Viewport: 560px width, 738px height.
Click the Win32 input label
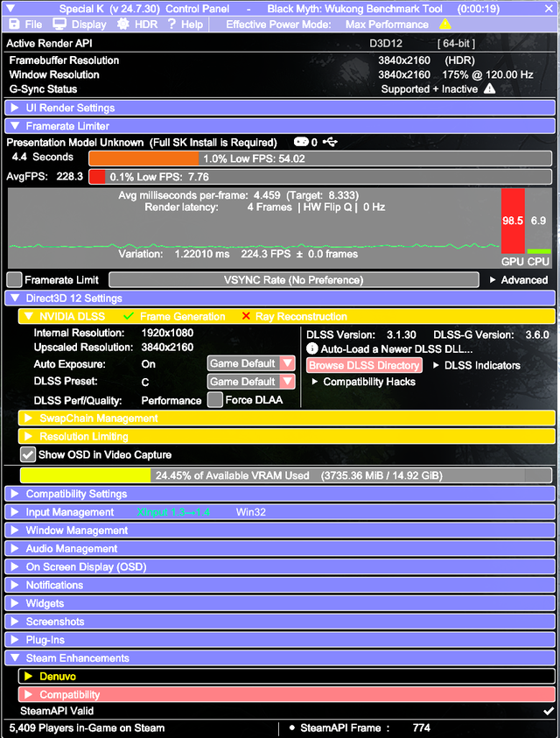pos(251,512)
